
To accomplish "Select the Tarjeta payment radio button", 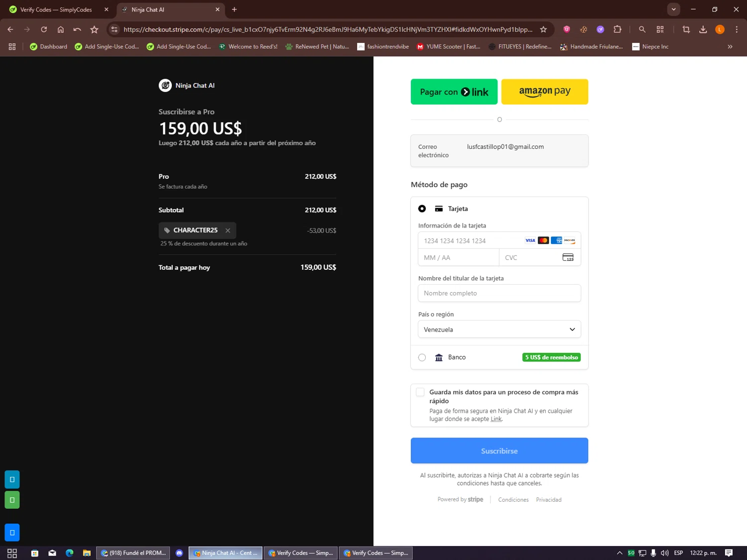I will pyautogui.click(x=422, y=209).
